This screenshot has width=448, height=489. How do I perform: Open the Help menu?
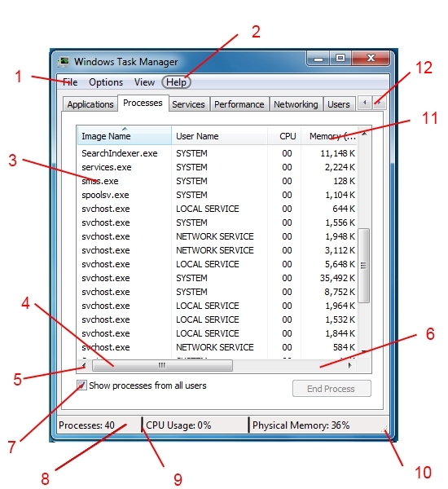(176, 82)
